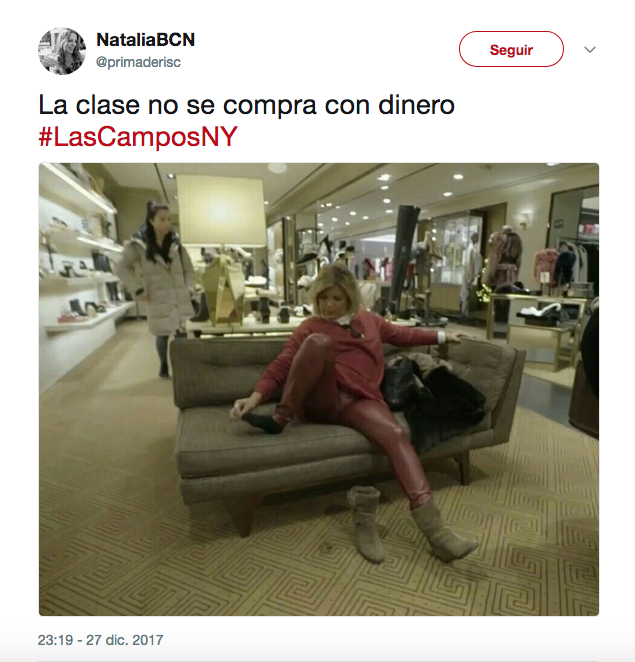
Task: Open the #LasCamposNY hashtag link
Action: pyautogui.click(x=138, y=137)
